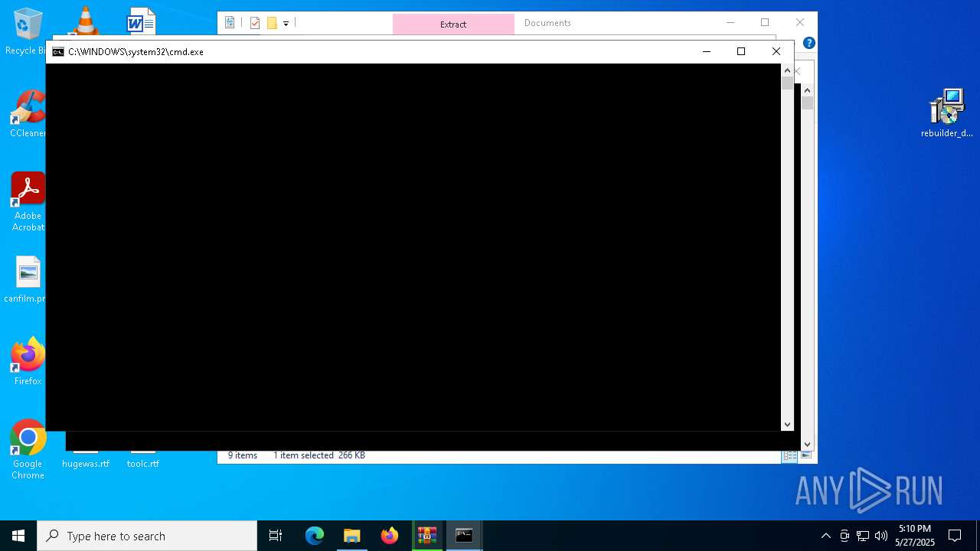Image resolution: width=980 pixels, height=551 pixels.
Task: Open the Customize Quick Access Toolbar dropdown
Action: pos(286,24)
